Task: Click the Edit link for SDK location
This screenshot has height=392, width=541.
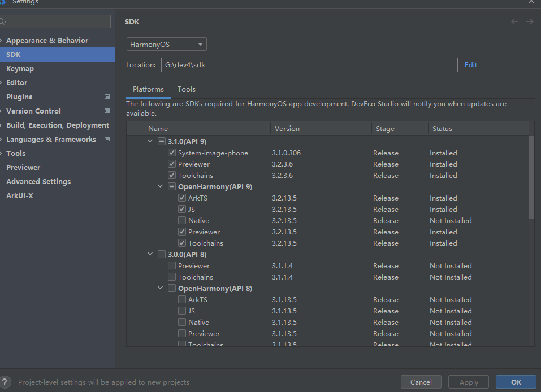Action: point(470,65)
